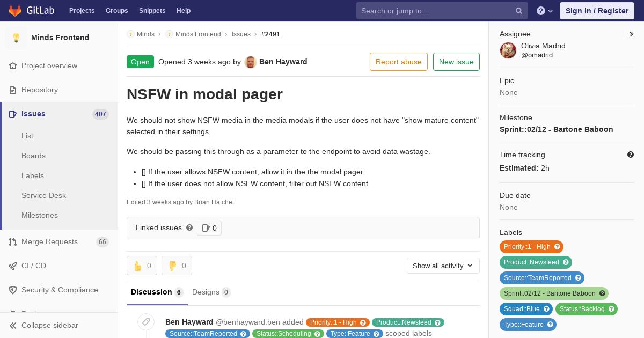The width and height of the screenshot is (644, 338).
Task: Click the Collapse sidebar double-chevron icon
Action: pos(13,325)
